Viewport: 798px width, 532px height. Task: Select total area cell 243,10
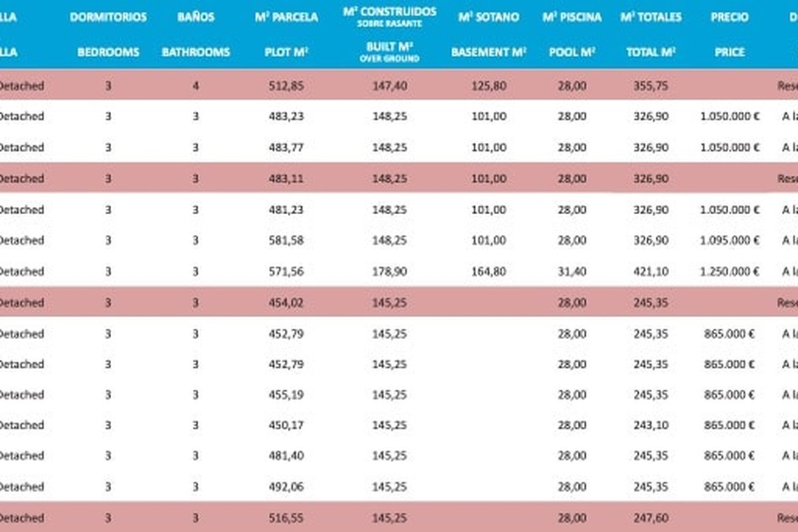pos(650,425)
